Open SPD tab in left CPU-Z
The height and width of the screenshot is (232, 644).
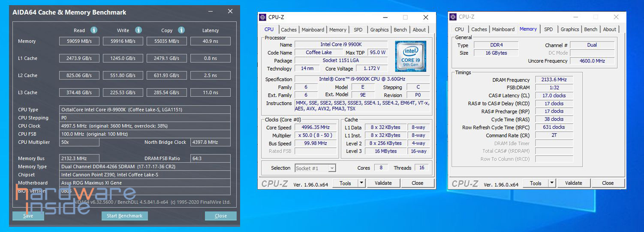pos(358,30)
